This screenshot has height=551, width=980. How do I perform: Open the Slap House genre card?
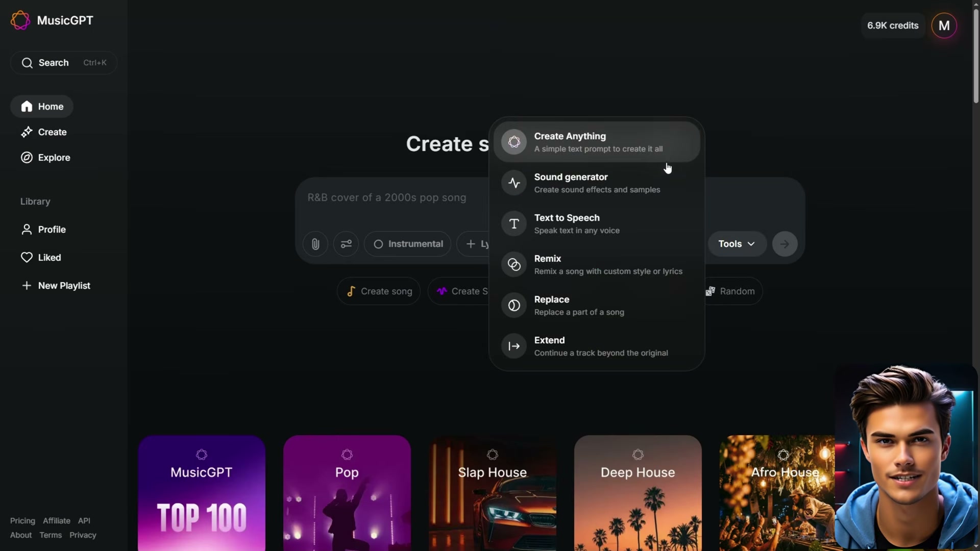pos(493,493)
